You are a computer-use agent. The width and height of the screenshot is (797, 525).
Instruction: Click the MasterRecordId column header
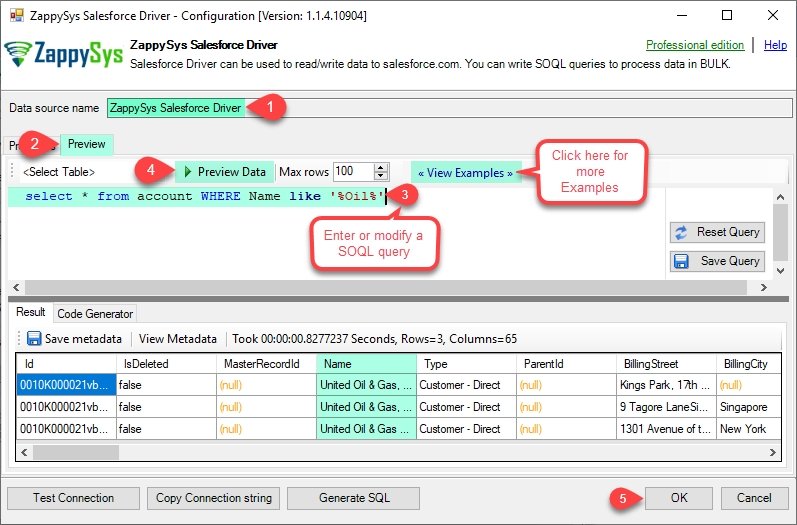(x=266, y=364)
